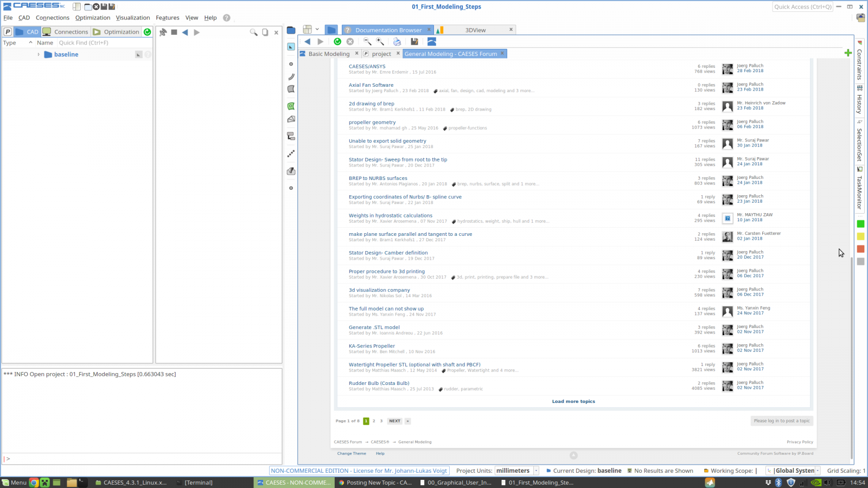Switch to the 3DView tab
This screenshot has height=488, width=868.
pos(475,30)
